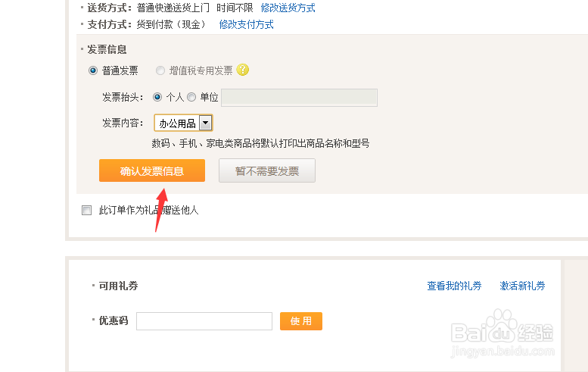Viewport: 588px width, 372px height.
Task: Open the 查看我的礼券 link
Action: pos(454,286)
